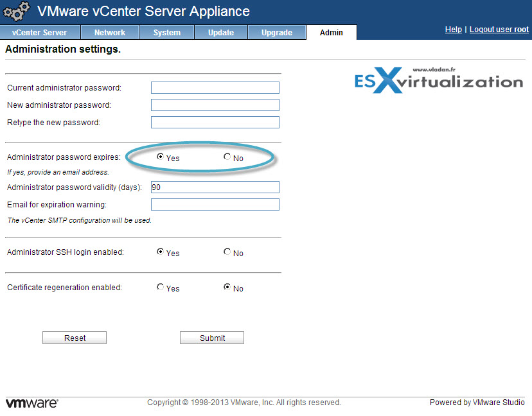Click the 'Certificate regeneration enabled:' label
Image resolution: width=532 pixels, height=416 pixels.
[64, 288]
